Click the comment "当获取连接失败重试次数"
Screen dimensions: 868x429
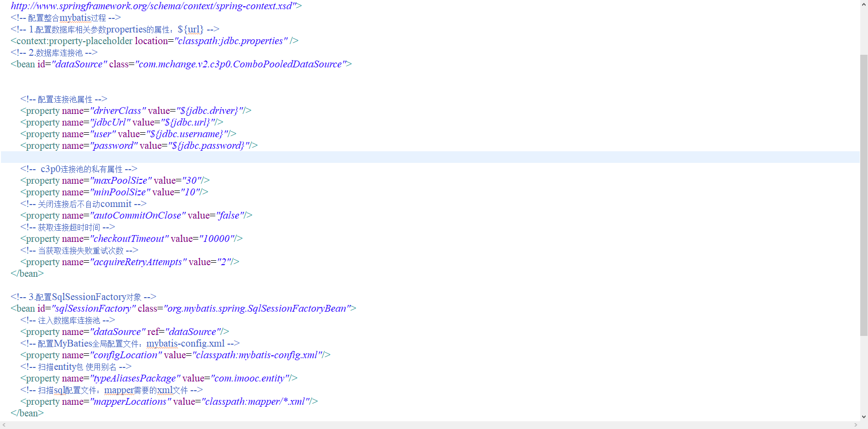80,251
